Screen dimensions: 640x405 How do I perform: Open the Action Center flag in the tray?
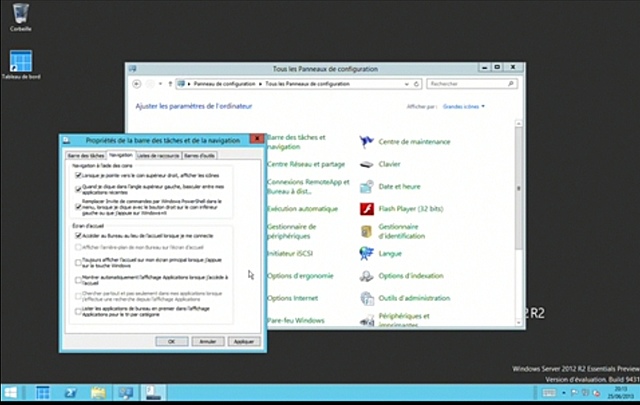(x=574, y=393)
